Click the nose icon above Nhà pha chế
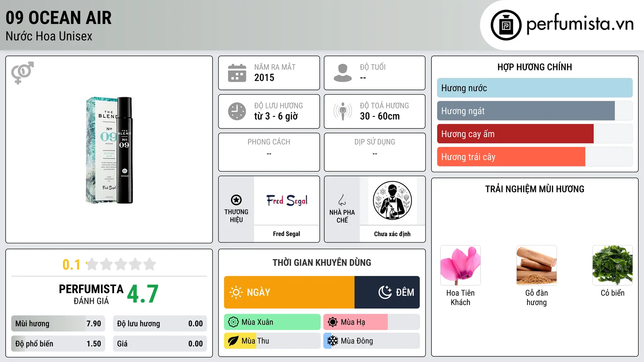The image size is (644, 362). tap(342, 200)
